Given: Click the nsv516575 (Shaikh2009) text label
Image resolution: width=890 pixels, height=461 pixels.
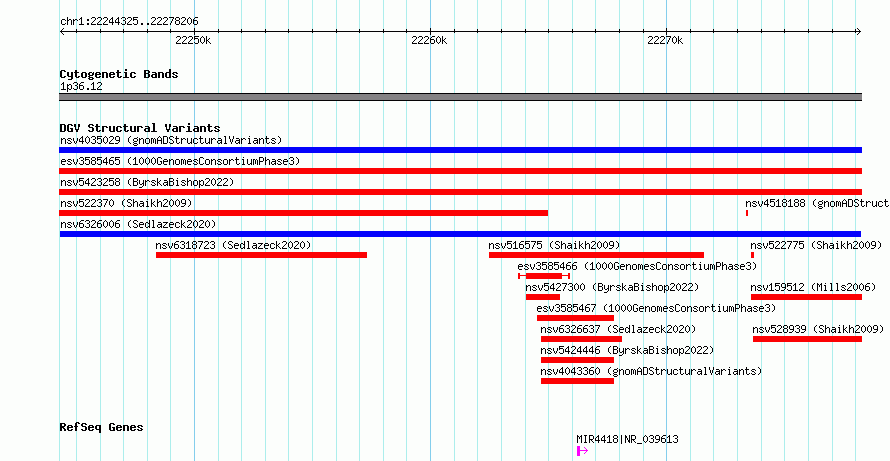Looking at the screenshot, I should pos(555,245).
